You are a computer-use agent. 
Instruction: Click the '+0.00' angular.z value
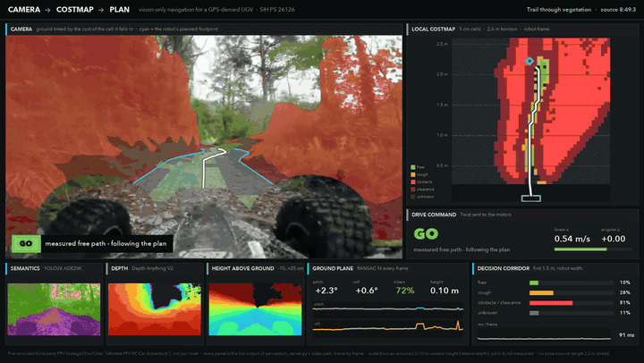[x=614, y=239]
